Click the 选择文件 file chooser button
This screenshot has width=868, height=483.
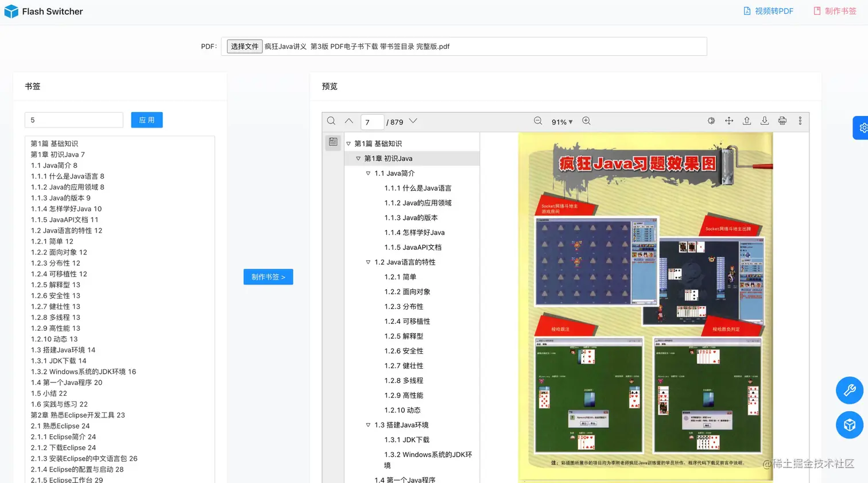click(245, 47)
